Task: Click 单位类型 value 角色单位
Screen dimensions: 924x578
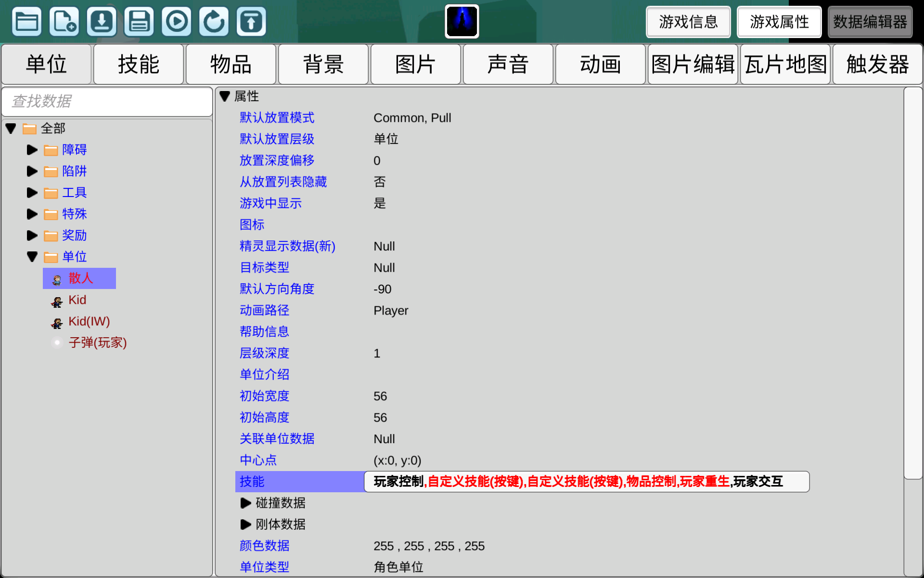Action: tap(398, 567)
